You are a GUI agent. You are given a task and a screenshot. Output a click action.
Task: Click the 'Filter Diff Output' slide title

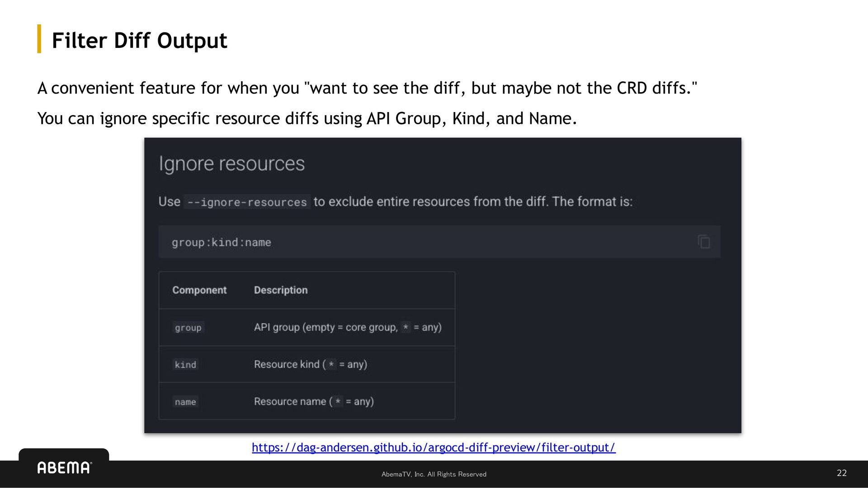[x=139, y=41]
